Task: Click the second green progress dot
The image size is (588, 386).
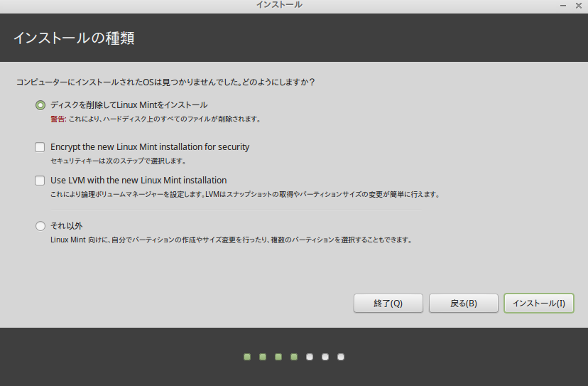Action: tap(263, 357)
